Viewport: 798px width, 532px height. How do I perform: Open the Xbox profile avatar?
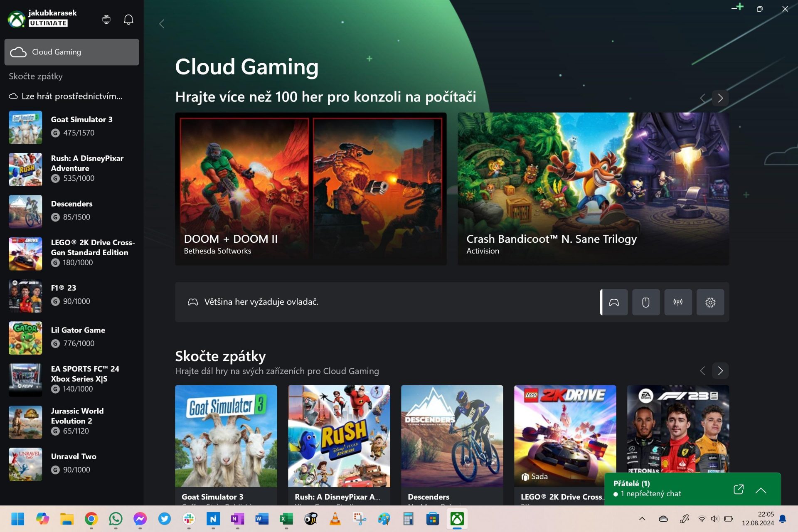[17, 19]
